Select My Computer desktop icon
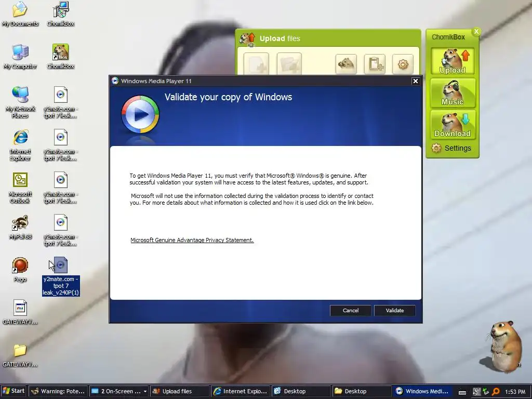 [x=20, y=57]
